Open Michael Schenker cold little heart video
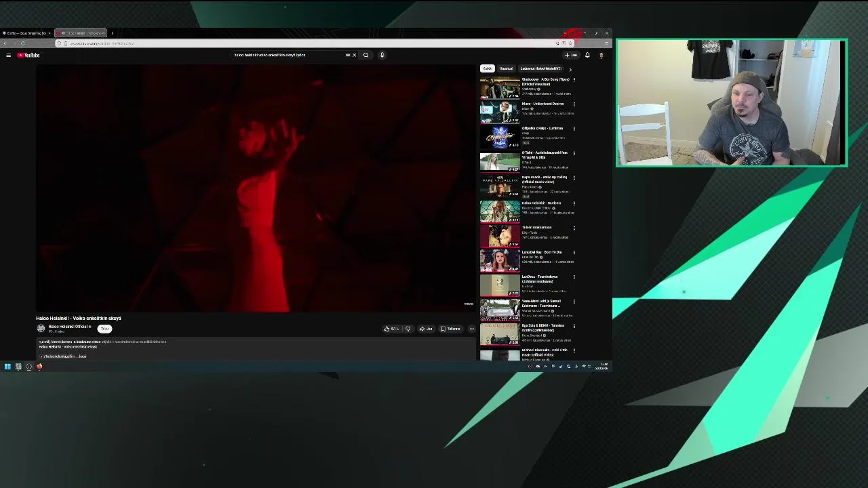The image size is (868, 488). click(x=500, y=354)
